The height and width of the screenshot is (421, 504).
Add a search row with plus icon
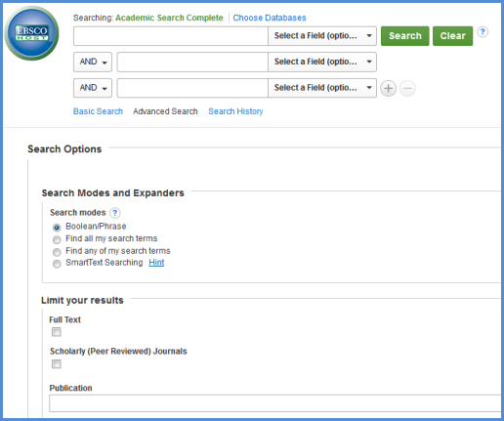(388, 88)
